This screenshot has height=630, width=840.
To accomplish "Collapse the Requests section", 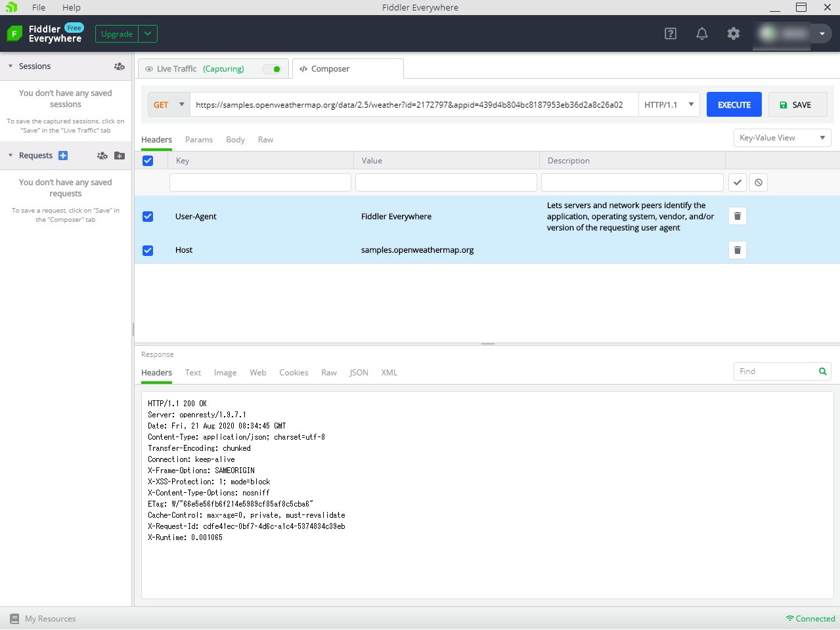I will (x=11, y=156).
